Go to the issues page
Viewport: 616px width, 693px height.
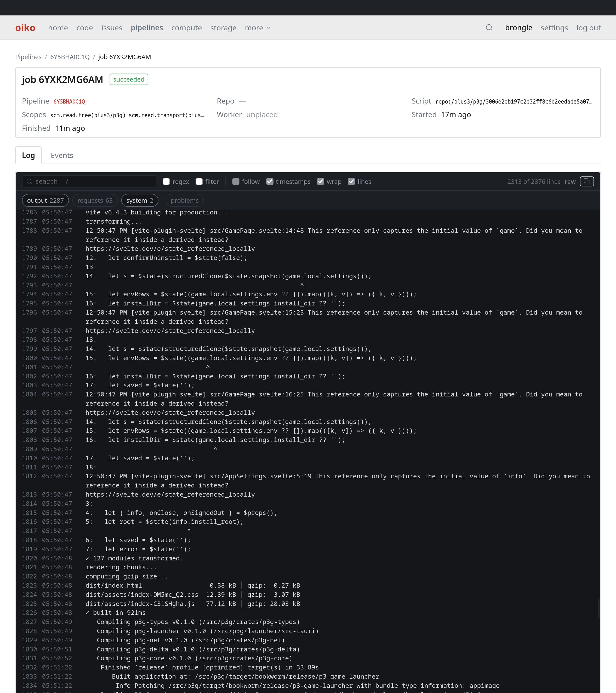(x=112, y=28)
